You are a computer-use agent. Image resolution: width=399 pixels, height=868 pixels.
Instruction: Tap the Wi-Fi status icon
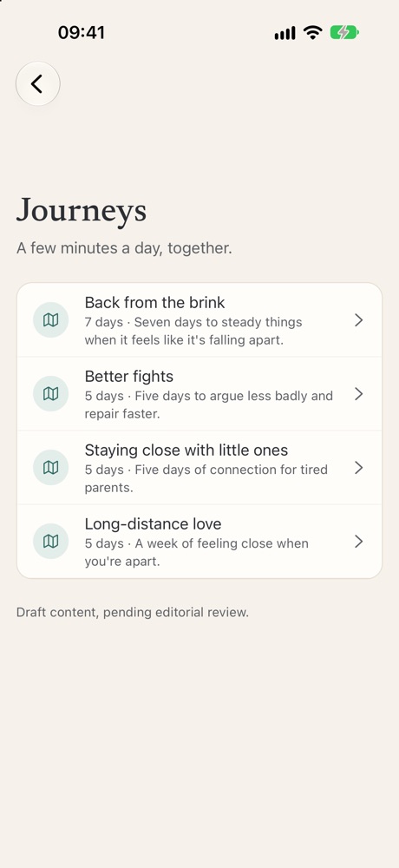point(312,33)
